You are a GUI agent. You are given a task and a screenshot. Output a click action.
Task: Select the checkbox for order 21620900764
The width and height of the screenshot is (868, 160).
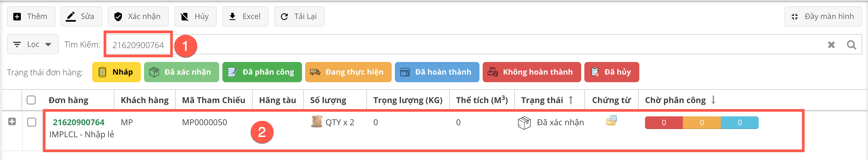pos(32,122)
